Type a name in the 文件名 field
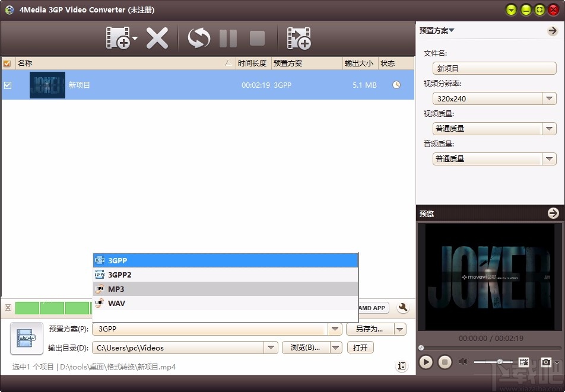This screenshot has height=392, width=565. pyautogui.click(x=494, y=68)
